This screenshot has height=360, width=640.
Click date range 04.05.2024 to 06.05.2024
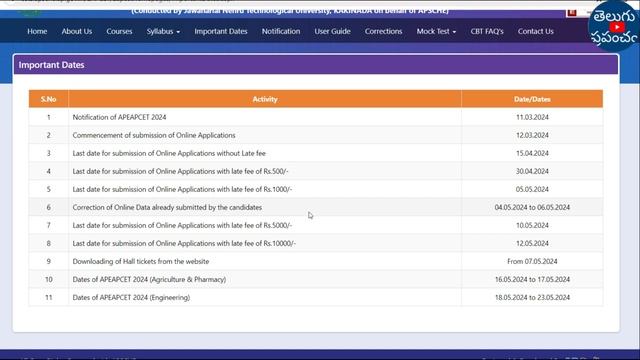click(532, 207)
